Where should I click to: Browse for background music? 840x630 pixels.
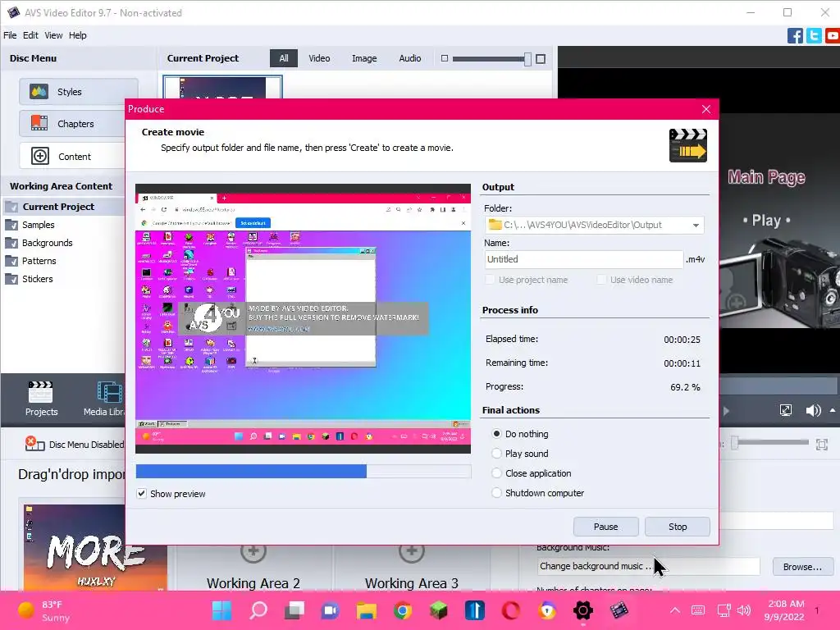point(802,567)
